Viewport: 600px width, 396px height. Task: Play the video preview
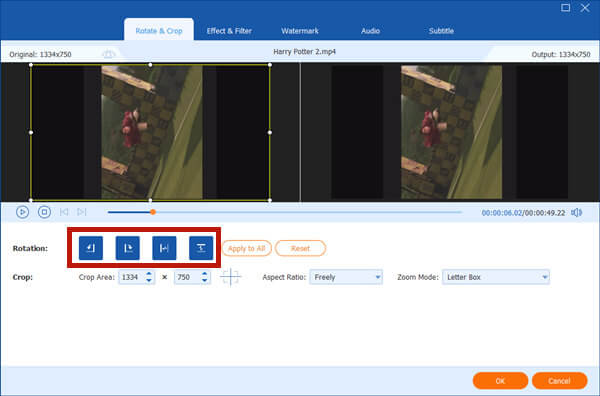(x=23, y=212)
